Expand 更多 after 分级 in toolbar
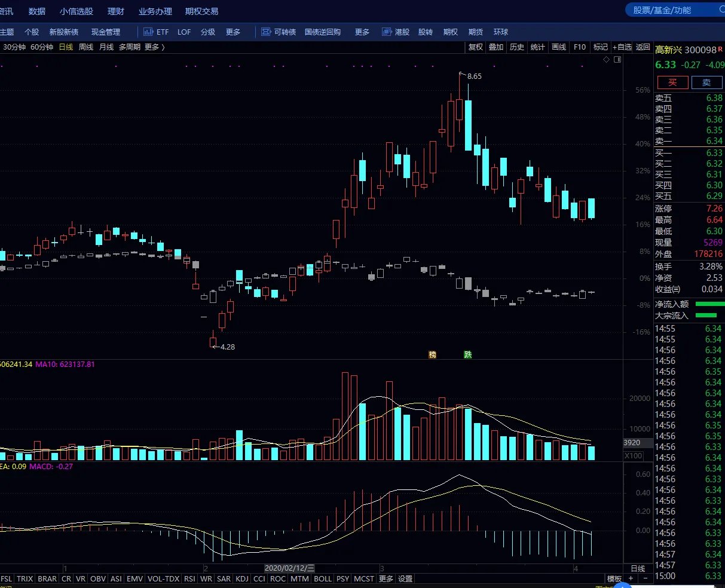The width and height of the screenshot is (725, 588). (233, 32)
